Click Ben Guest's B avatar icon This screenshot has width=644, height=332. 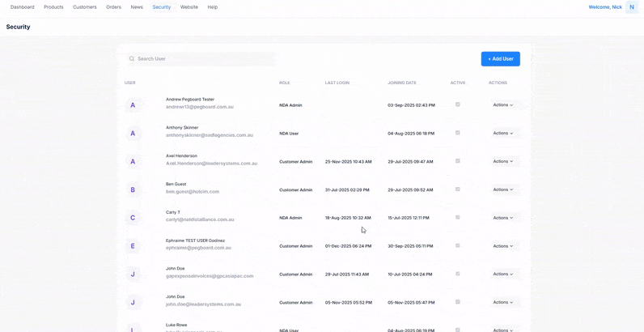tap(133, 190)
